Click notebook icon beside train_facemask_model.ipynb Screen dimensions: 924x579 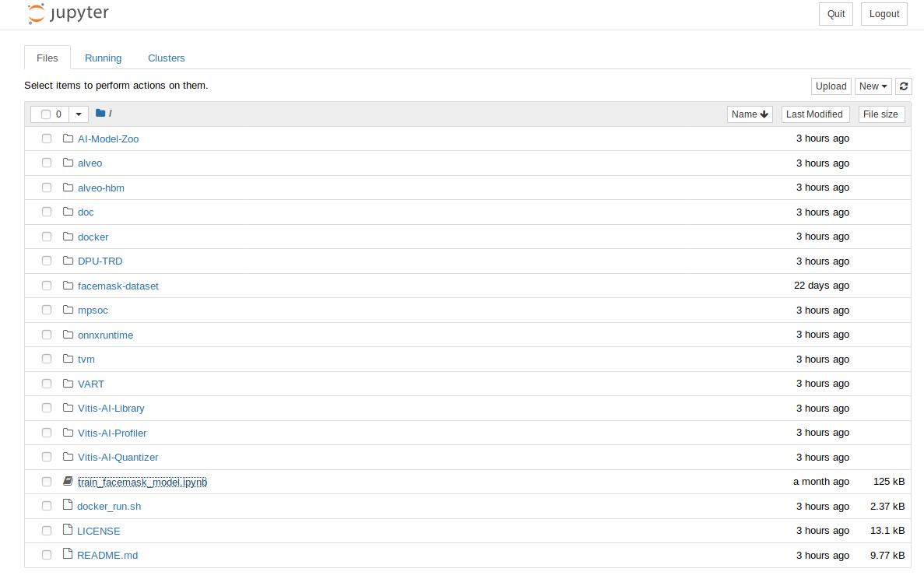pyautogui.click(x=68, y=481)
